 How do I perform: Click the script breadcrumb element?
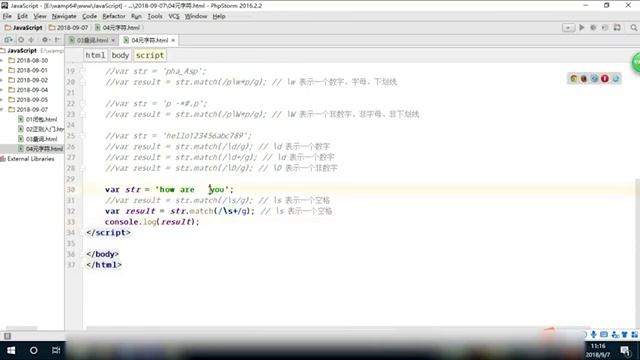(150, 55)
